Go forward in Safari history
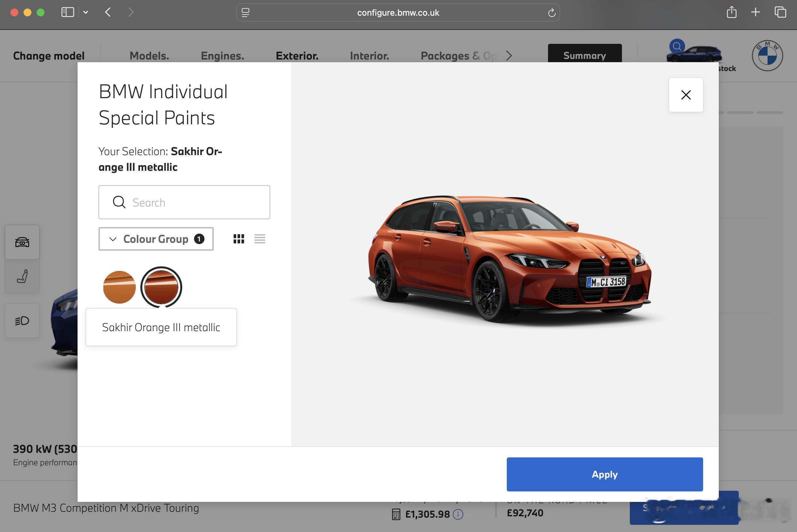The width and height of the screenshot is (797, 532). [131, 12]
